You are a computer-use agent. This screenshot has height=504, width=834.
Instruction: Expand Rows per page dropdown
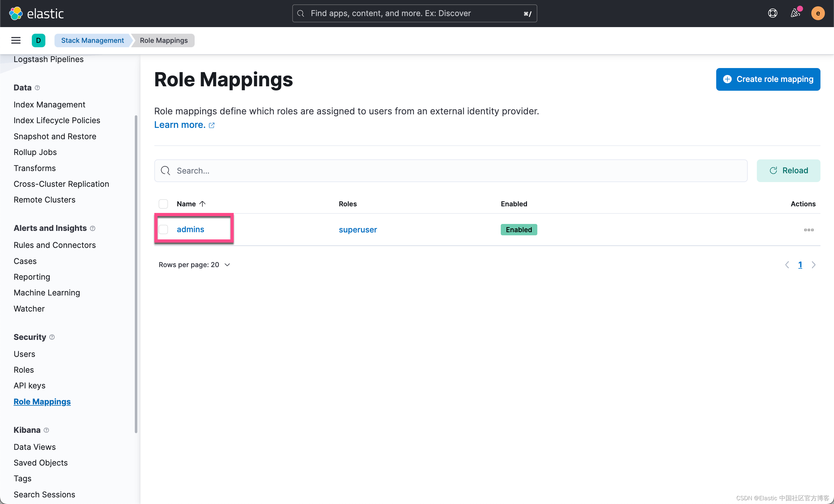[x=194, y=265]
